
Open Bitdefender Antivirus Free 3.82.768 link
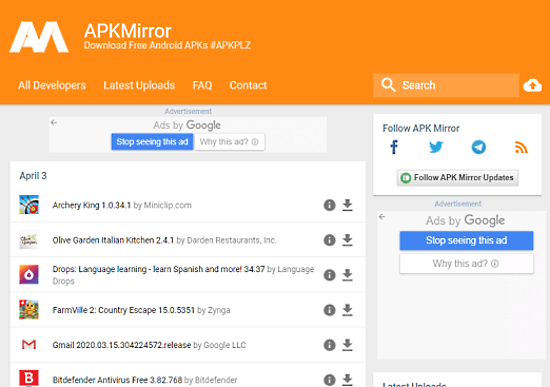coord(117,380)
